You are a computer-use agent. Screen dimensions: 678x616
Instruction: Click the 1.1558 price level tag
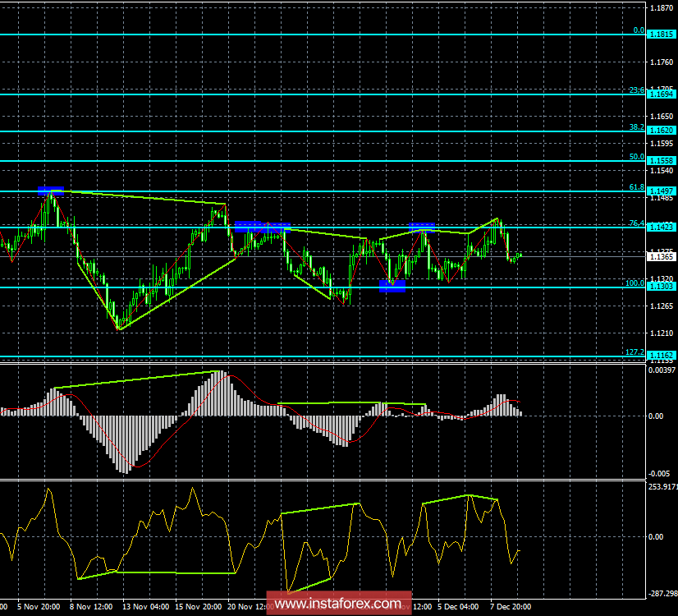[x=662, y=161]
